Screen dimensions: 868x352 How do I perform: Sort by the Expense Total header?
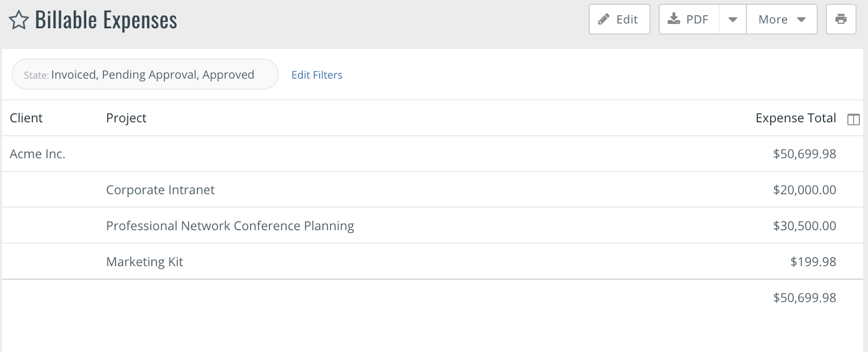point(795,118)
